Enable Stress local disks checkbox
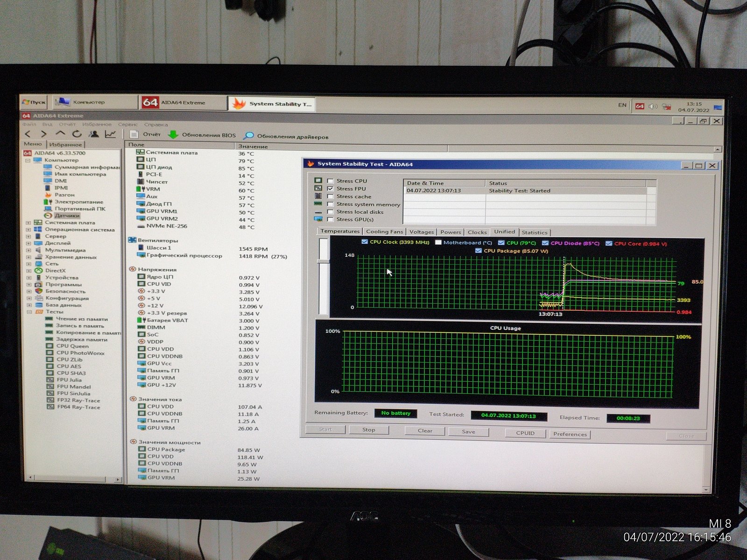The height and width of the screenshot is (560, 747). pyautogui.click(x=331, y=212)
